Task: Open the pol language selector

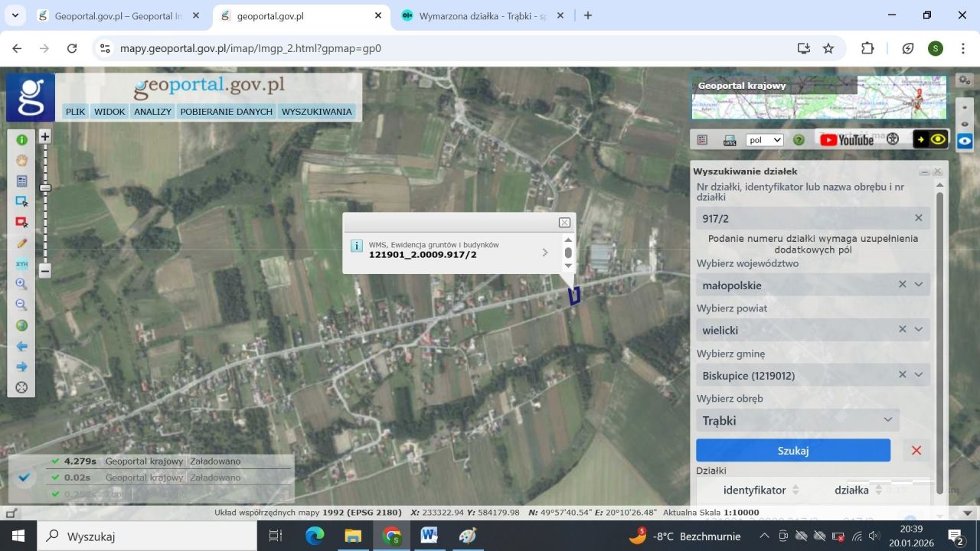Action: click(x=764, y=140)
